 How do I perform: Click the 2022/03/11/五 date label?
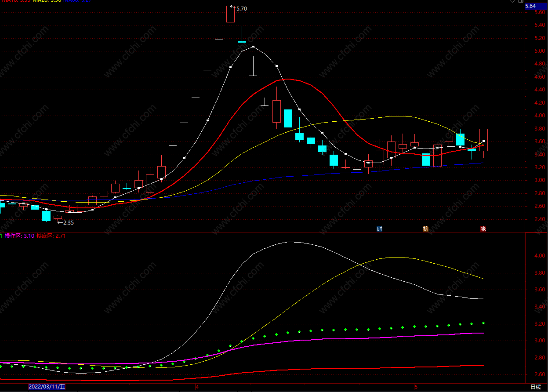click(x=47, y=387)
